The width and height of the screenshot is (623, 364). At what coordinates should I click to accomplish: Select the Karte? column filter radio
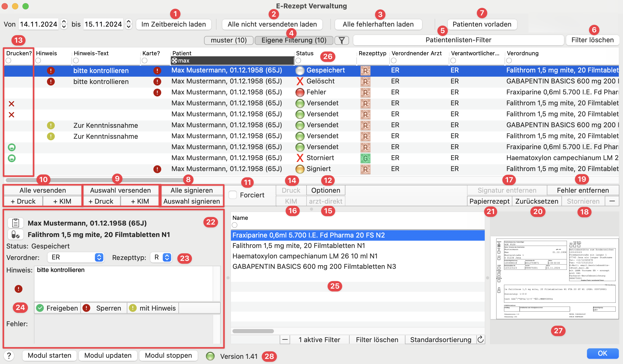click(145, 60)
